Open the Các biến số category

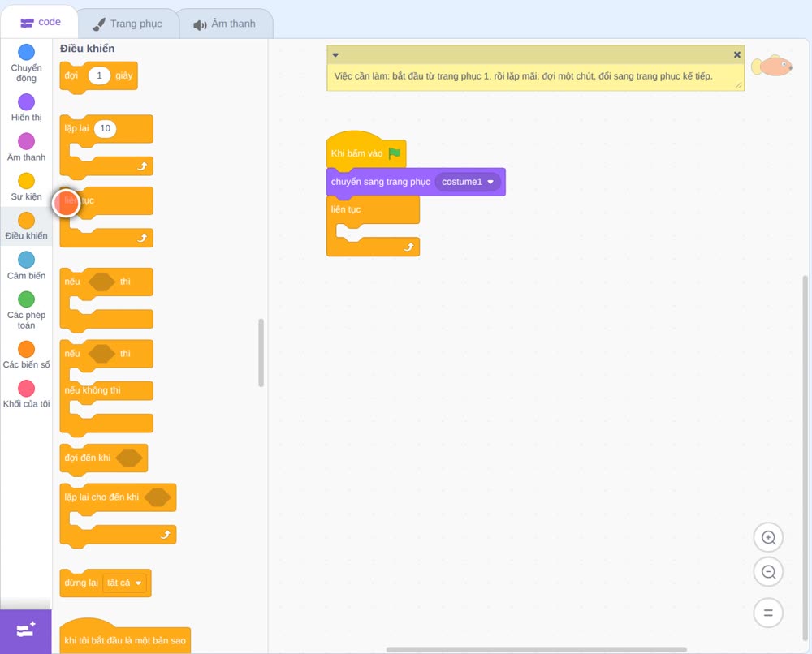(27, 349)
